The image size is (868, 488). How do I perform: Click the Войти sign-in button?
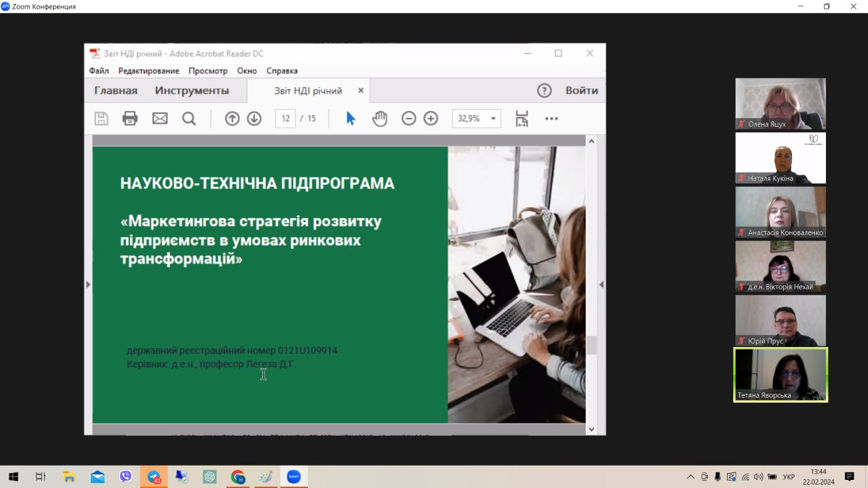581,91
